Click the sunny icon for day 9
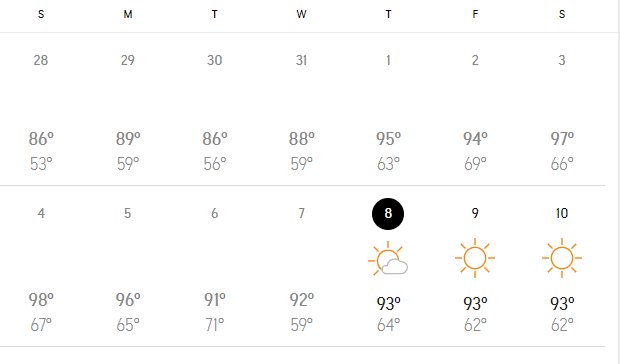This screenshot has height=364, width=620. (x=475, y=258)
